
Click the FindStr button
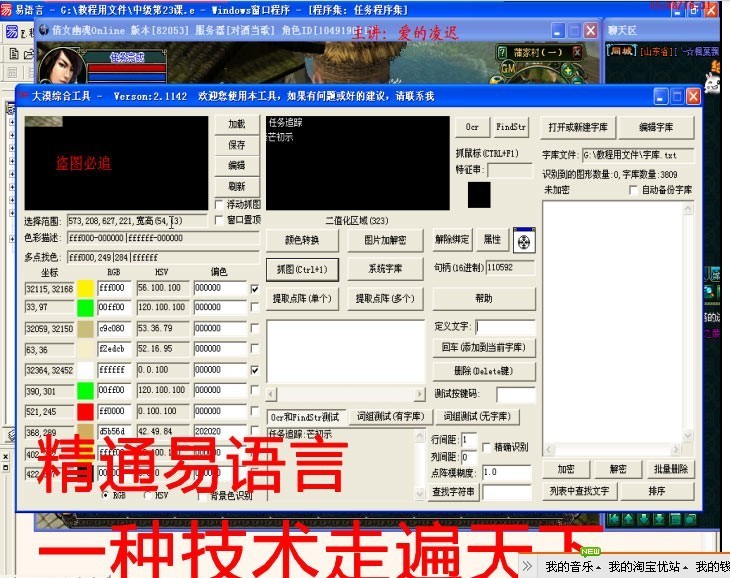pyautogui.click(x=511, y=127)
